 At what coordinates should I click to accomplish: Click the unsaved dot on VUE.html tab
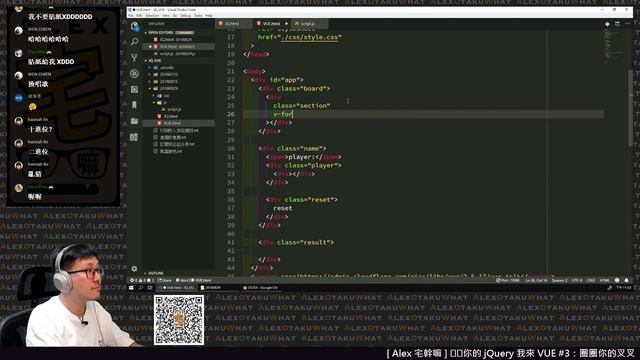(287, 24)
